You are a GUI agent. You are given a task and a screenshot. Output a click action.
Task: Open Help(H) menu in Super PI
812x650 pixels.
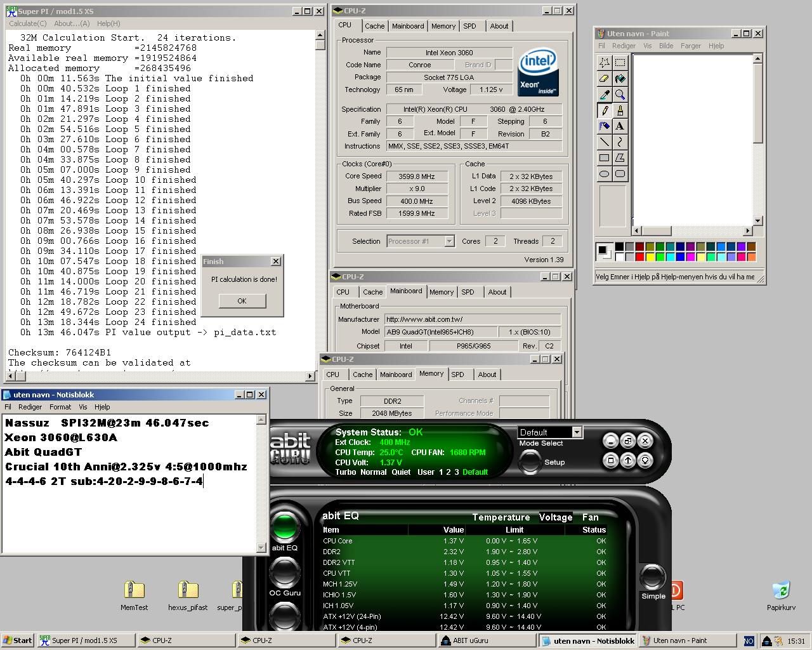108,23
